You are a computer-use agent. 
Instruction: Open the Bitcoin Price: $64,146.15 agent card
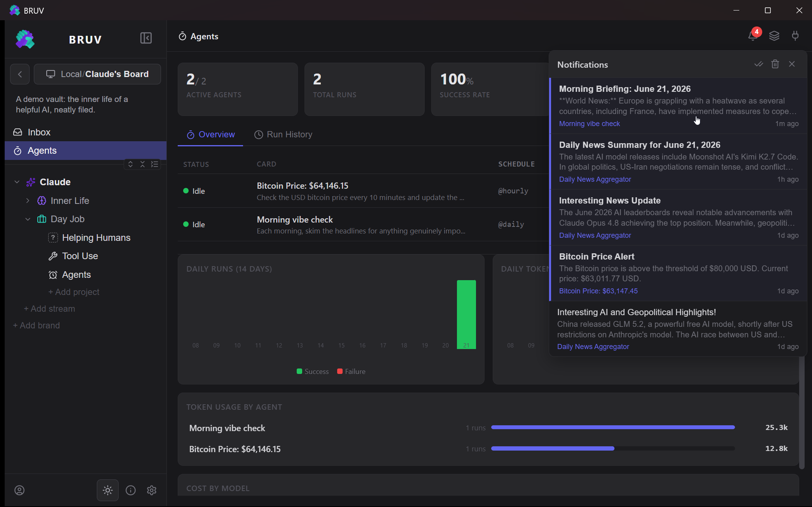click(363, 191)
